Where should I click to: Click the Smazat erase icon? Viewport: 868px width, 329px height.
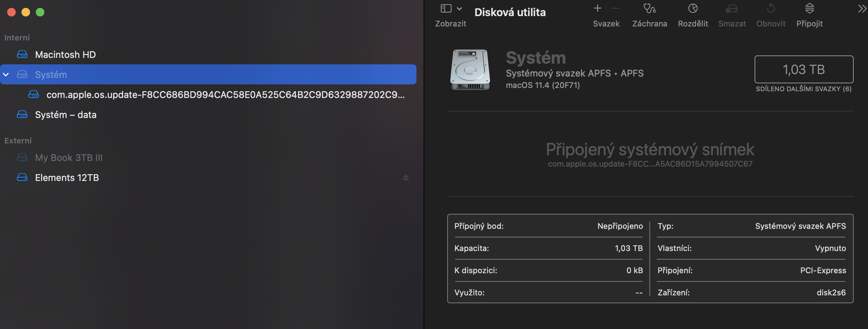point(732,9)
